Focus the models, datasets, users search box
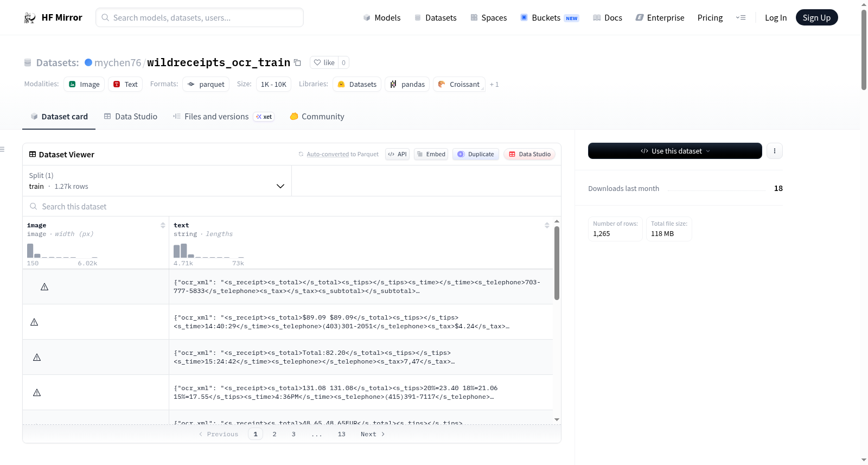The width and height of the screenshot is (868, 465). point(200,17)
